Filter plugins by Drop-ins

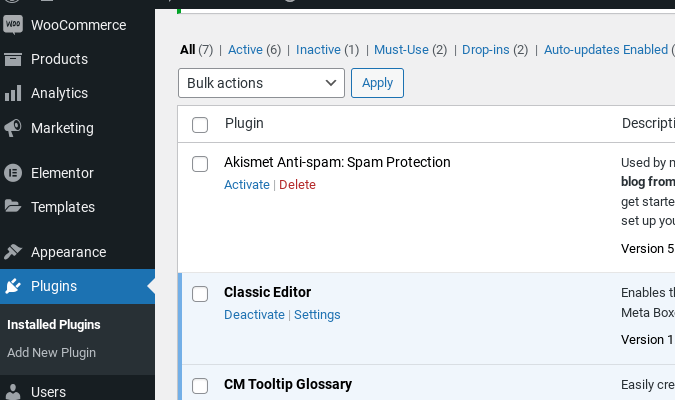(486, 50)
